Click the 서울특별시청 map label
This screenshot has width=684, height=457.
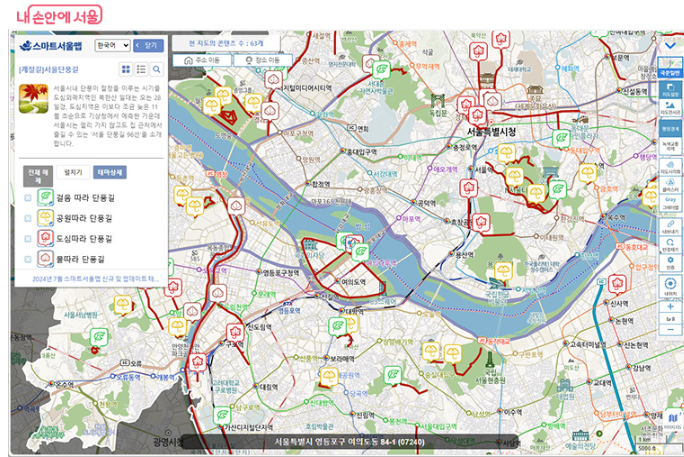tap(491, 131)
